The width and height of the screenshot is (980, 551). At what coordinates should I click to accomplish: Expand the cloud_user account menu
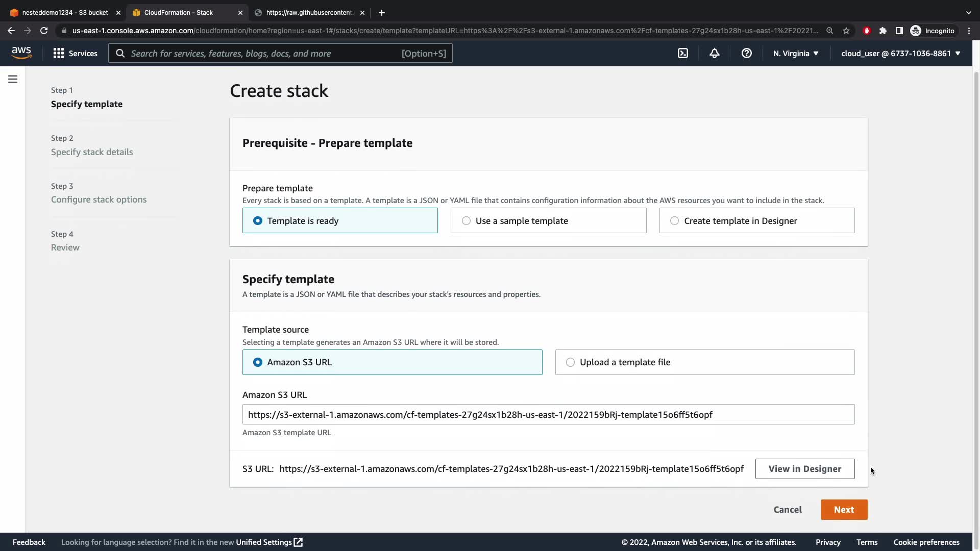point(900,54)
